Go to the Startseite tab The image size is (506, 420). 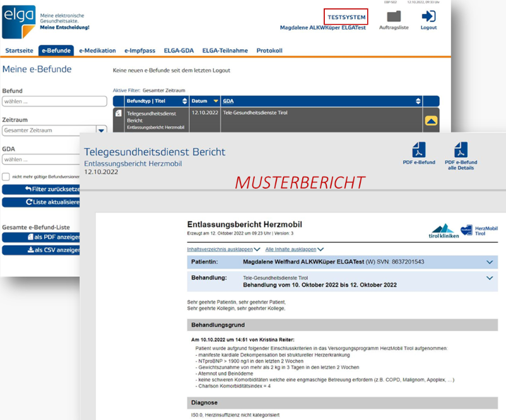pyautogui.click(x=19, y=50)
